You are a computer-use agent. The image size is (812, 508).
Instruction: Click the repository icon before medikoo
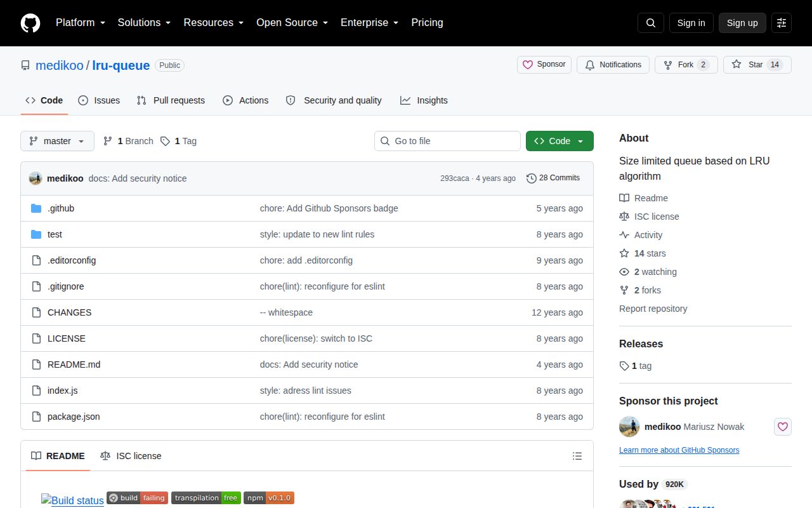tap(25, 65)
